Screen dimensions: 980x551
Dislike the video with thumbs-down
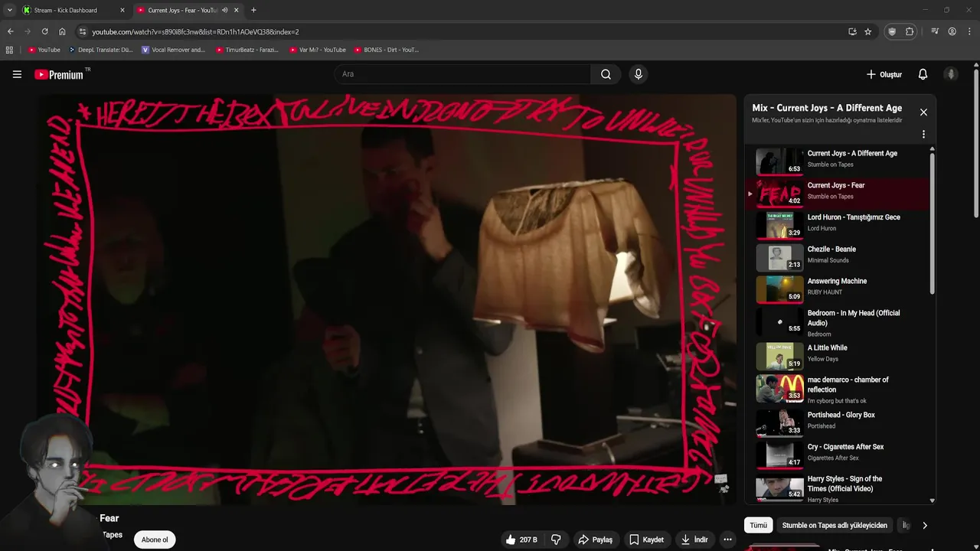point(557,540)
